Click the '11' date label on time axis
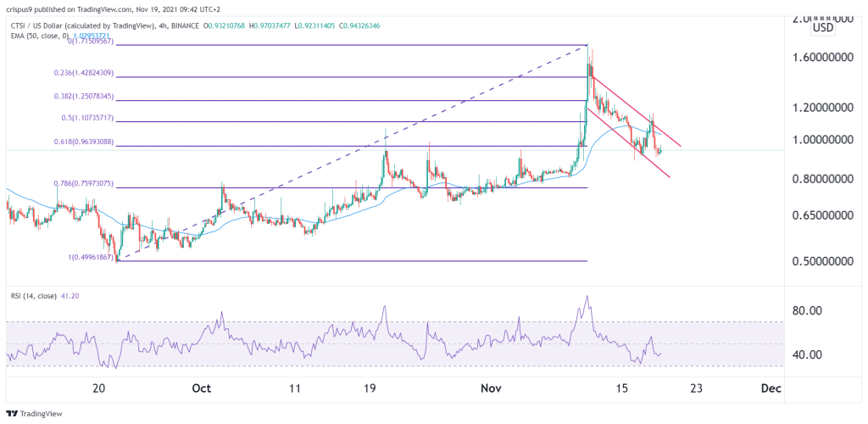The height and width of the screenshot is (424, 868). click(295, 388)
